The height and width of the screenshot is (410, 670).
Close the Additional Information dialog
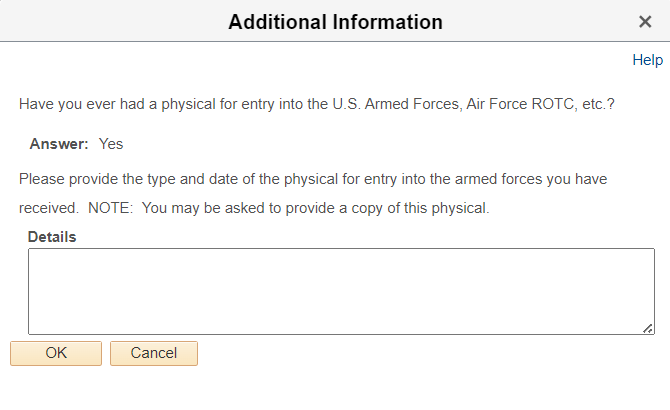pos(645,21)
